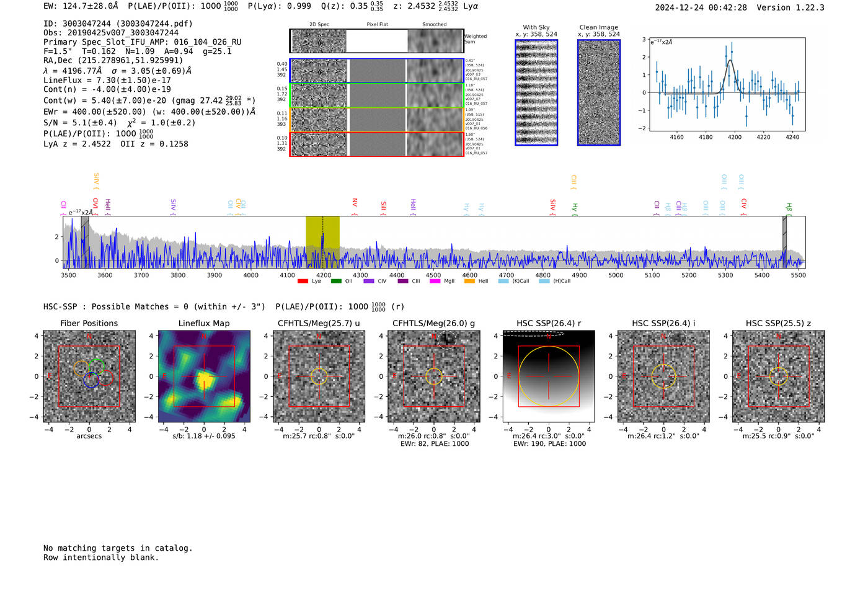
Task: Click the ID: 3003047244 line
Action: pyautogui.click(x=118, y=24)
